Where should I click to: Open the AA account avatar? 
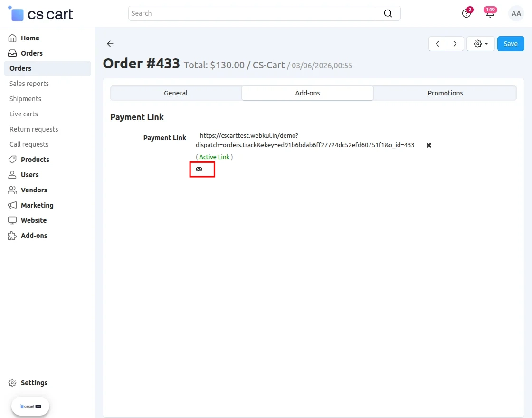coord(516,13)
